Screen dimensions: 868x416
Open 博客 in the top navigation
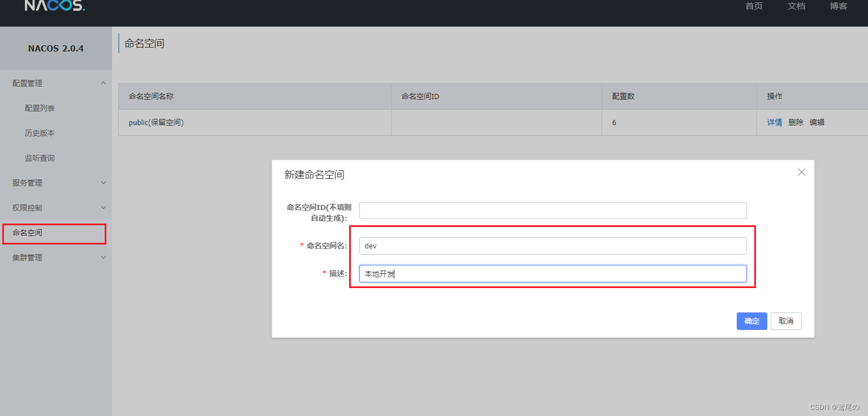pyautogui.click(x=839, y=6)
